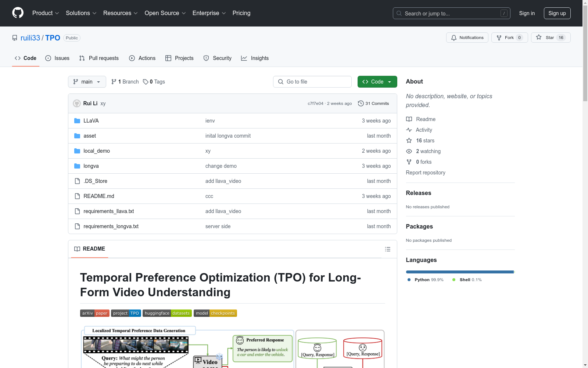Expand the Product menu
588x368 pixels.
(x=46, y=13)
